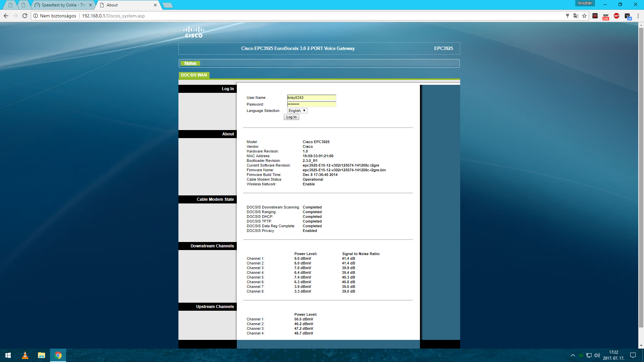This screenshot has width=644, height=362.
Task: Click the volume speaker tray icon
Action: coord(597,355)
